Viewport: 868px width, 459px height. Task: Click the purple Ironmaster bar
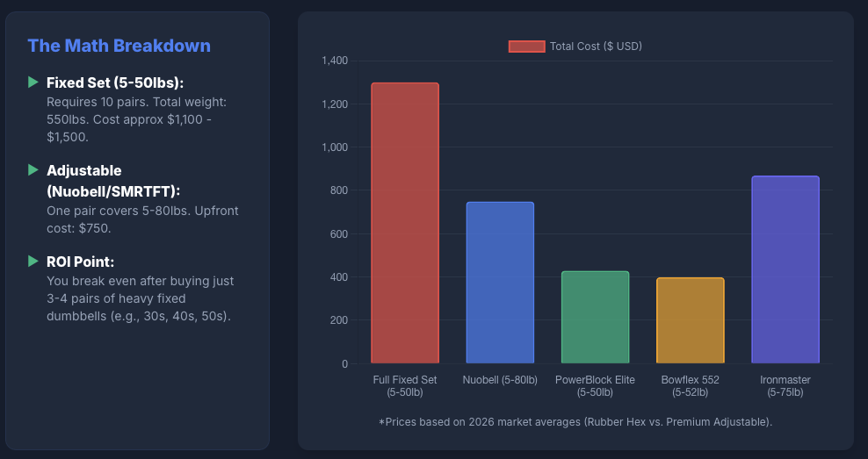785,269
